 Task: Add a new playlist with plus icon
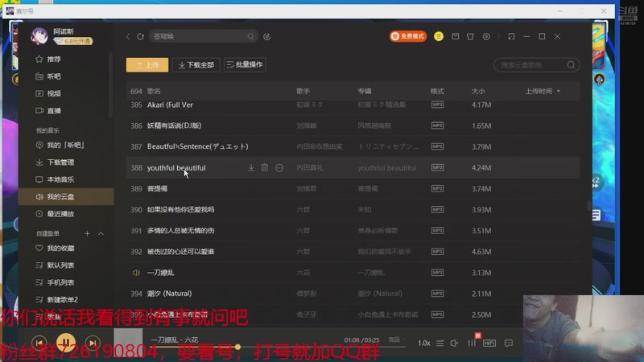coord(87,233)
